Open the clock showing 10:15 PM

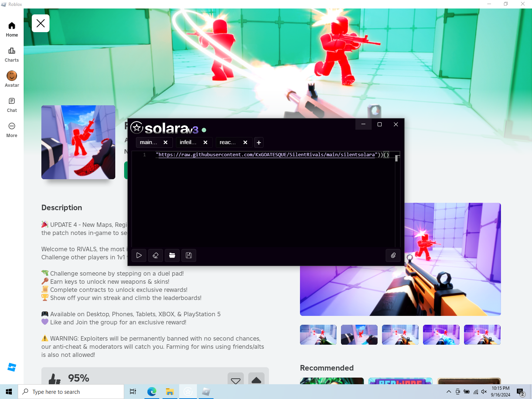(501, 392)
